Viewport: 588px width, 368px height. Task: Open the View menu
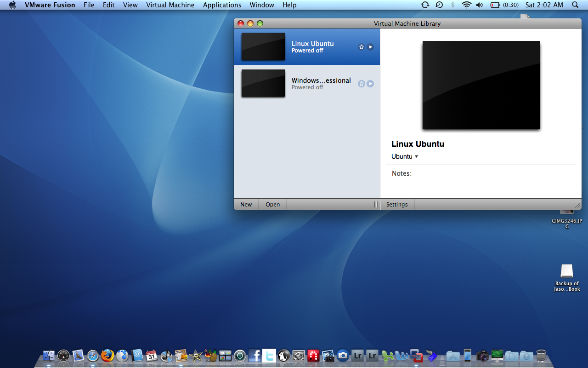click(130, 5)
